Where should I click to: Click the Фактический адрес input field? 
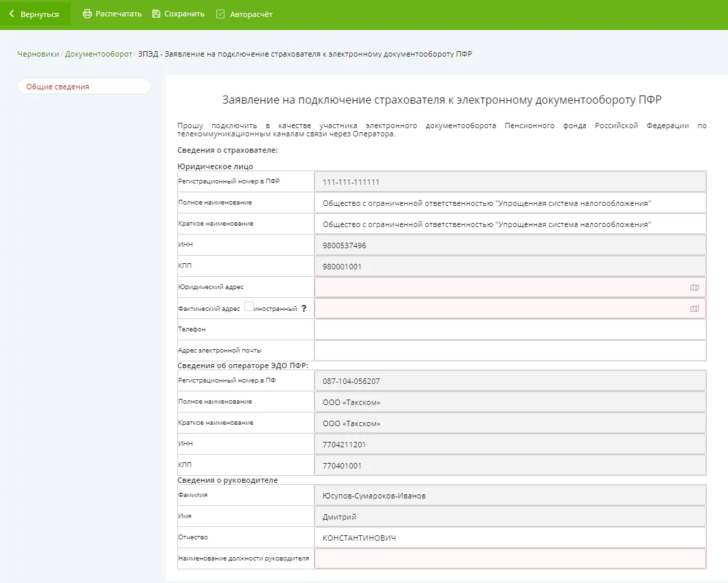tap(501, 309)
